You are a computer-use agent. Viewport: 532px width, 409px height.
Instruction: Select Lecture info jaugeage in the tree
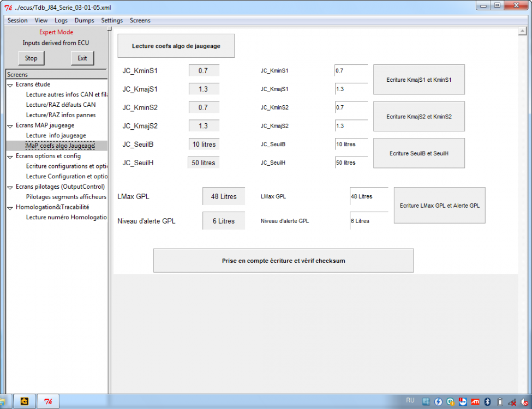(x=56, y=136)
